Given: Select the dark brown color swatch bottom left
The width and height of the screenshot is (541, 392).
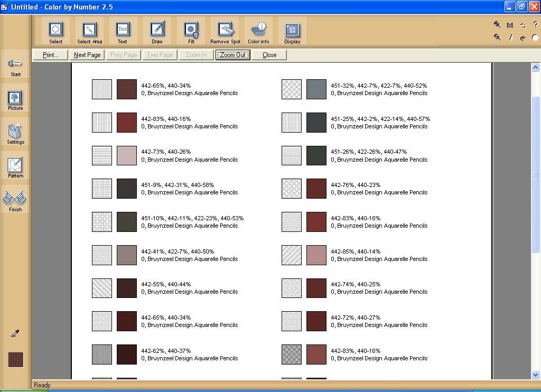Looking at the screenshot, I should [x=15, y=359].
